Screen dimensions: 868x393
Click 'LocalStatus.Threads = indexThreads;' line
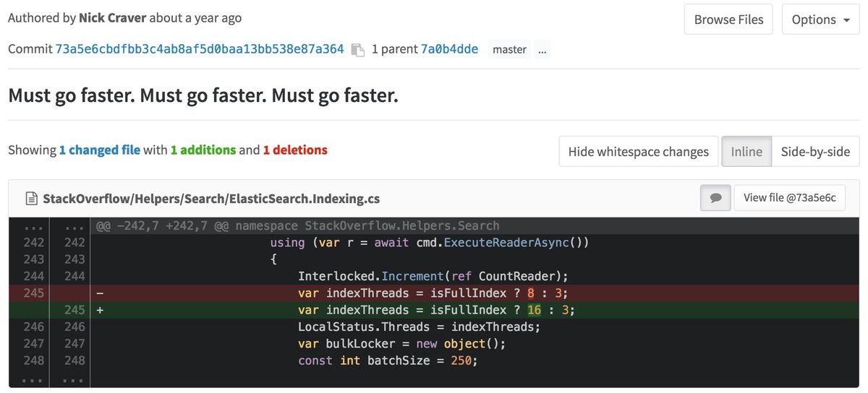pyautogui.click(x=419, y=327)
